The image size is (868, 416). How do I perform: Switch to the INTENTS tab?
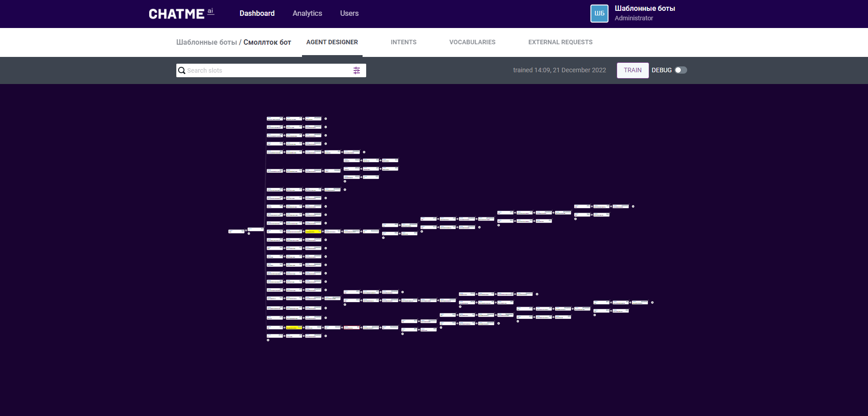(x=403, y=42)
